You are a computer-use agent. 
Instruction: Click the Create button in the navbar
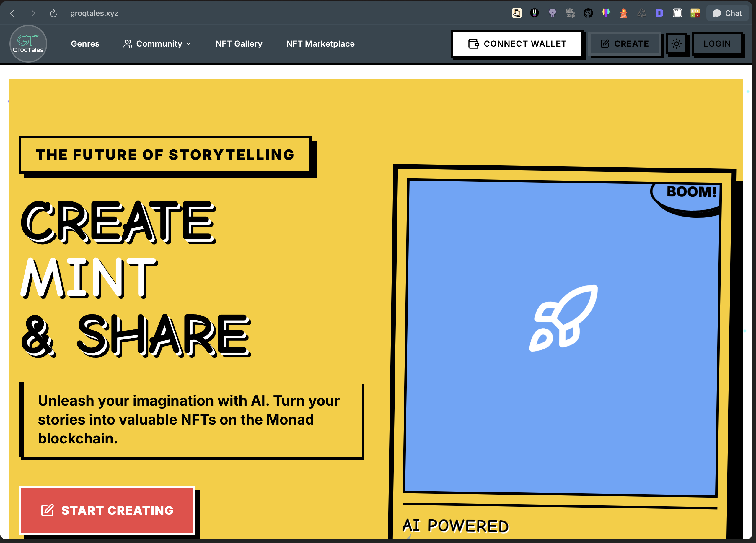[x=625, y=44]
